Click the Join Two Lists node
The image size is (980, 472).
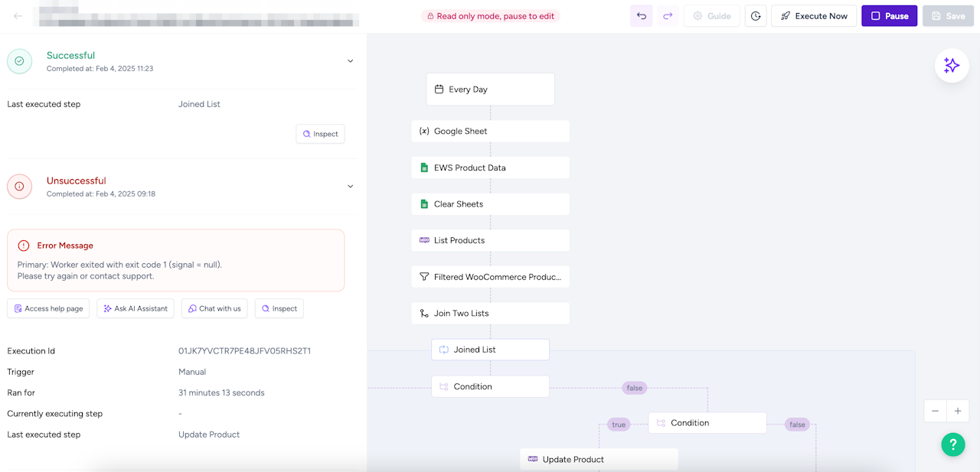(490, 313)
